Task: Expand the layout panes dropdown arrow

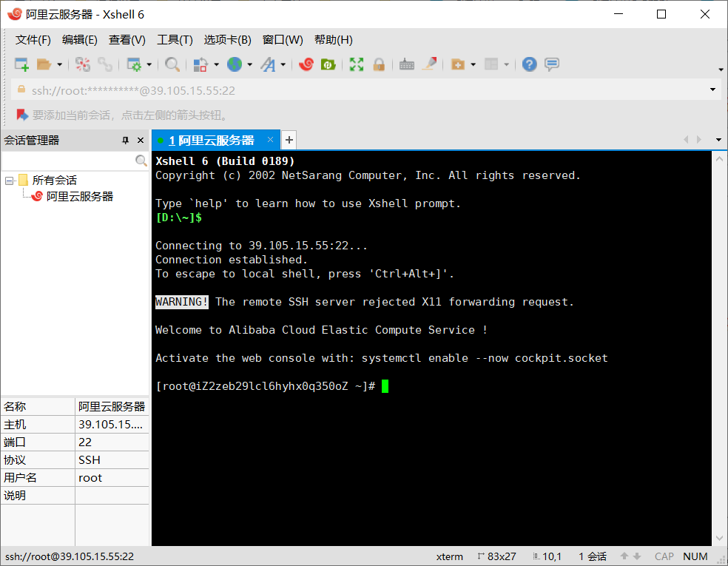Action: pyautogui.click(x=507, y=64)
